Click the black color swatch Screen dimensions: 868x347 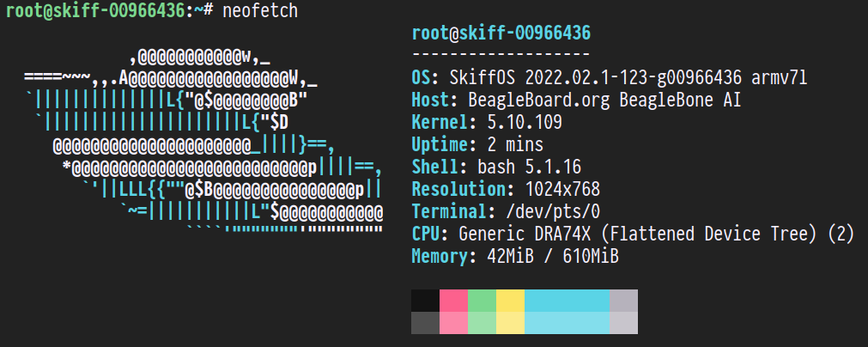[x=425, y=301]
